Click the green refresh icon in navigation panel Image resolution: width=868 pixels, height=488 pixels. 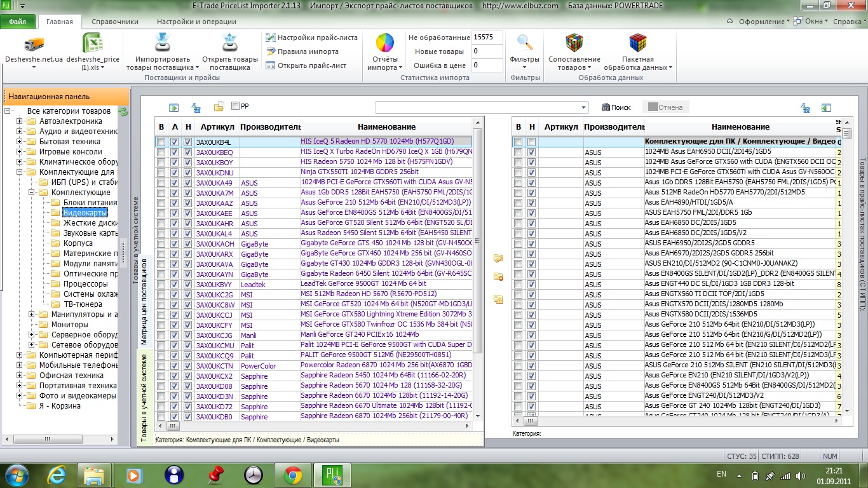coord(124,112)
